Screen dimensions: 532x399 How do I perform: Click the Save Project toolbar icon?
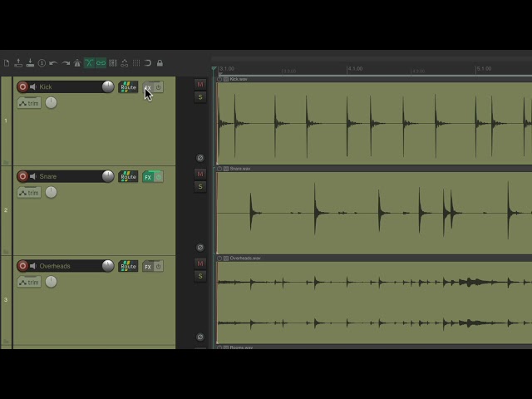click(30, 63)
